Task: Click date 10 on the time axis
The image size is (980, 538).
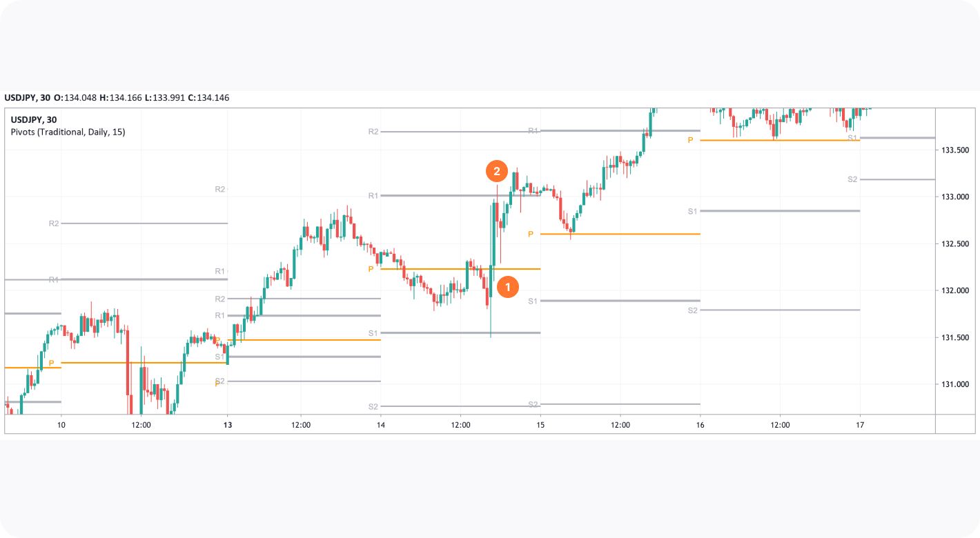Action: (61, 425)
